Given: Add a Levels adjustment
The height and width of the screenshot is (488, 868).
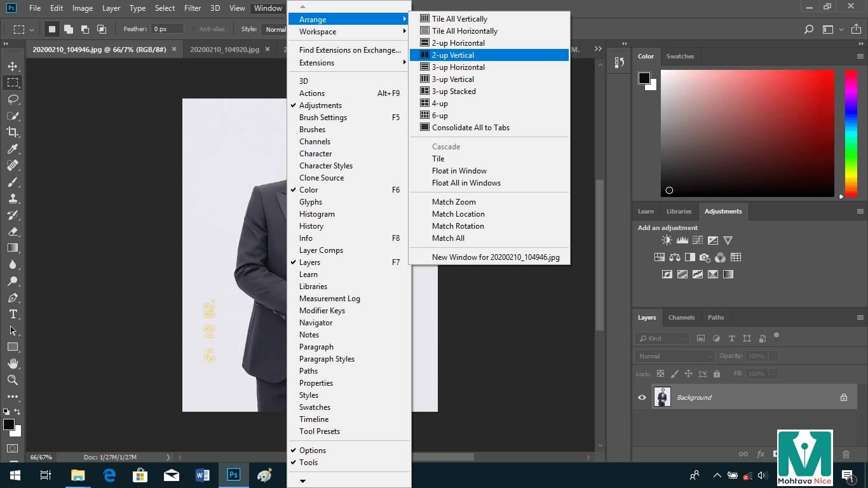Looking at the screenshot, I should click(x=682, y=240).
